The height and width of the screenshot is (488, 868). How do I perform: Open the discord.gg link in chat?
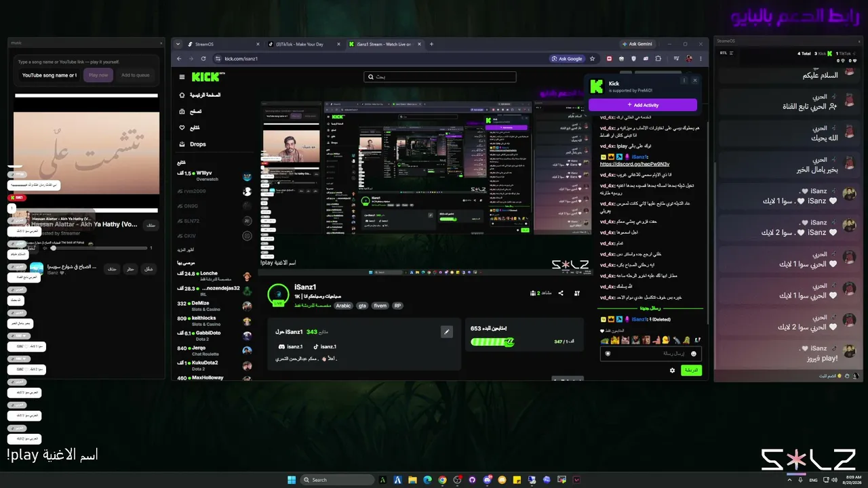(x=635, y=164)
